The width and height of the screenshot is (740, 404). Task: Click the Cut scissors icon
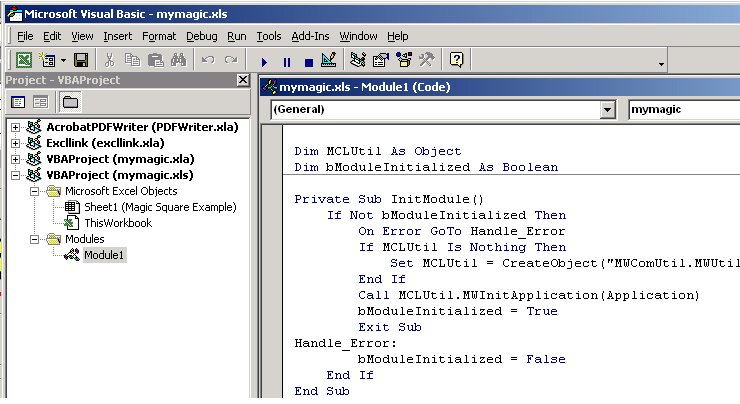click(109, 60)
